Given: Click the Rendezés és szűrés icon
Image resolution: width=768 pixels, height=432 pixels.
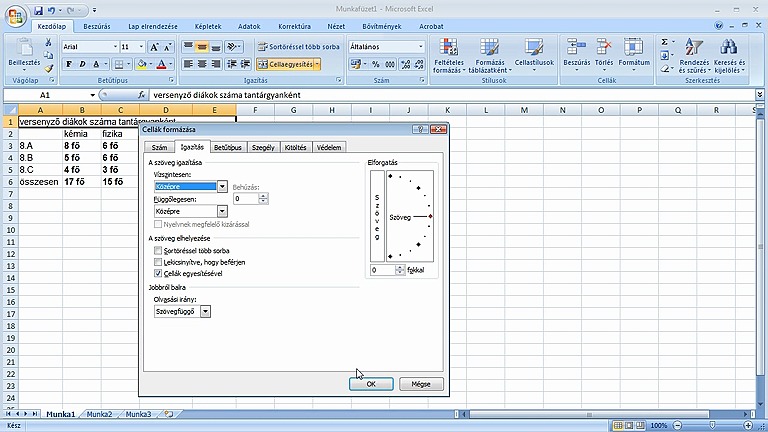Looking at the screenshot, I should [694, 56].
